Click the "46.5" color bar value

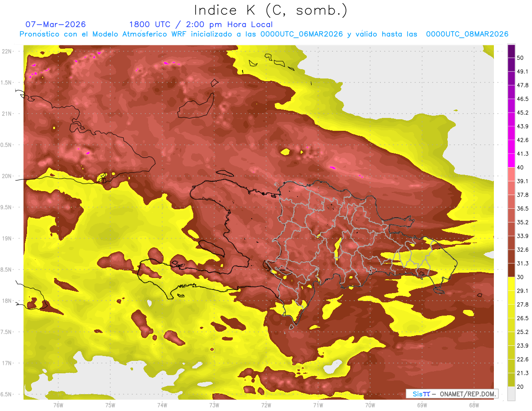522,99
